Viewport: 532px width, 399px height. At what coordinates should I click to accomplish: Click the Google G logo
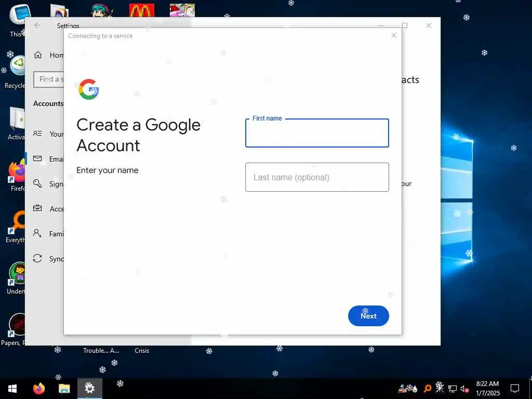click(88, 89)
